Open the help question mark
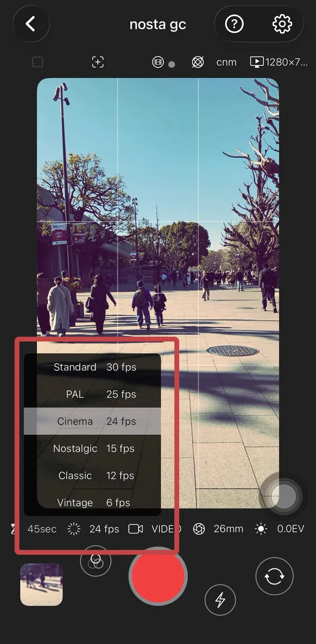The image size is (316, 644). click(234, 24)
